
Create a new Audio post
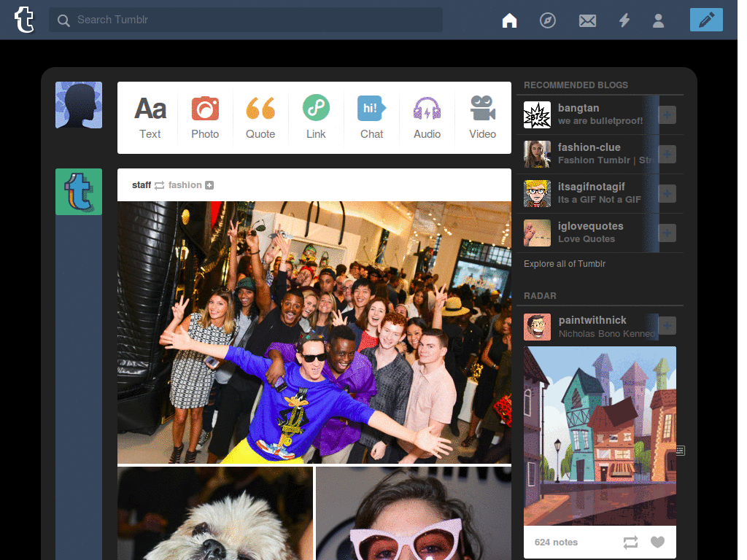pos(427,117)
